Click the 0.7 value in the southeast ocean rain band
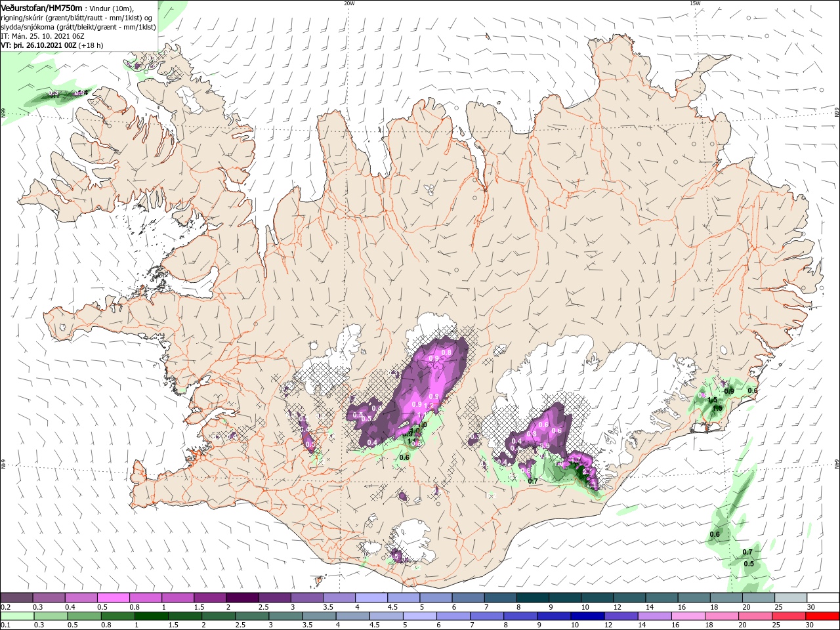 click(747, 553)
